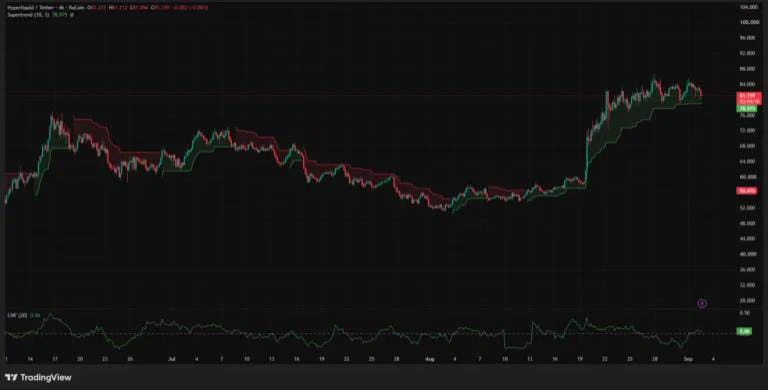The height and width of the screenshot is (390, 768).
Task: Click the green Supertrend value price label
Action: [x=746, y=109]
